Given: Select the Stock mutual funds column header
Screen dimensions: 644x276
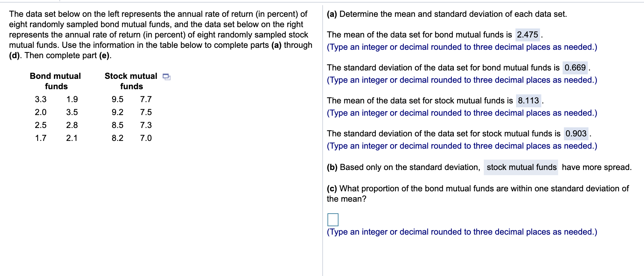Looking at the screenshot, I should click(130, 81).
